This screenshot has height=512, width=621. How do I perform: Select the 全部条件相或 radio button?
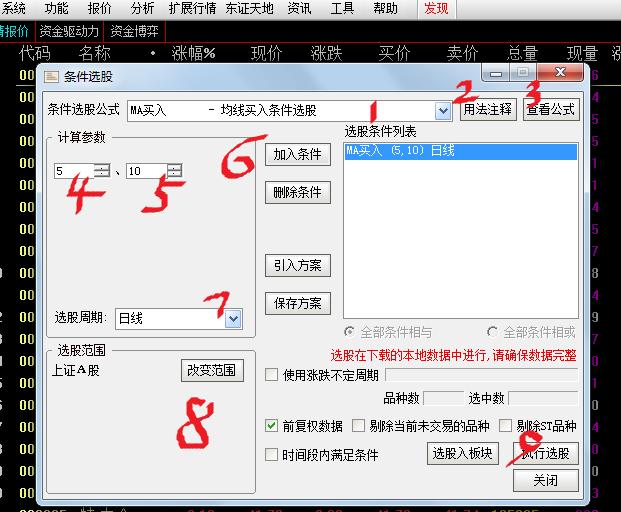click(x=492, y=332)
